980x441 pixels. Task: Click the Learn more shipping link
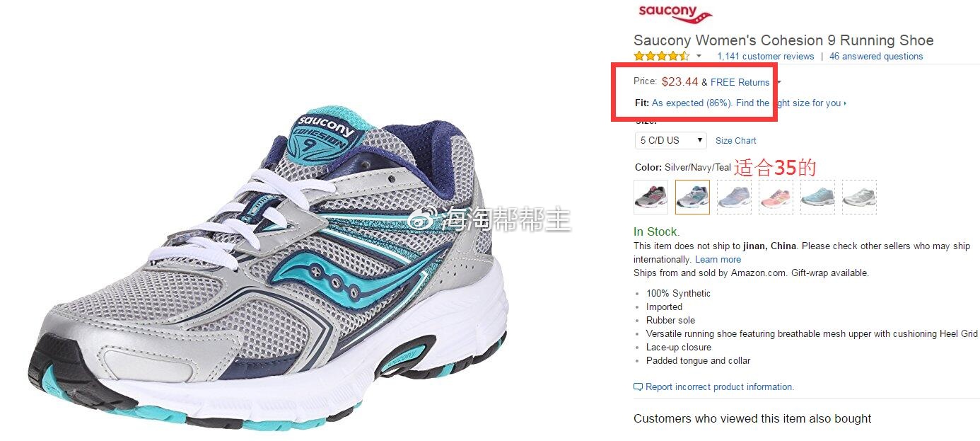718,260
